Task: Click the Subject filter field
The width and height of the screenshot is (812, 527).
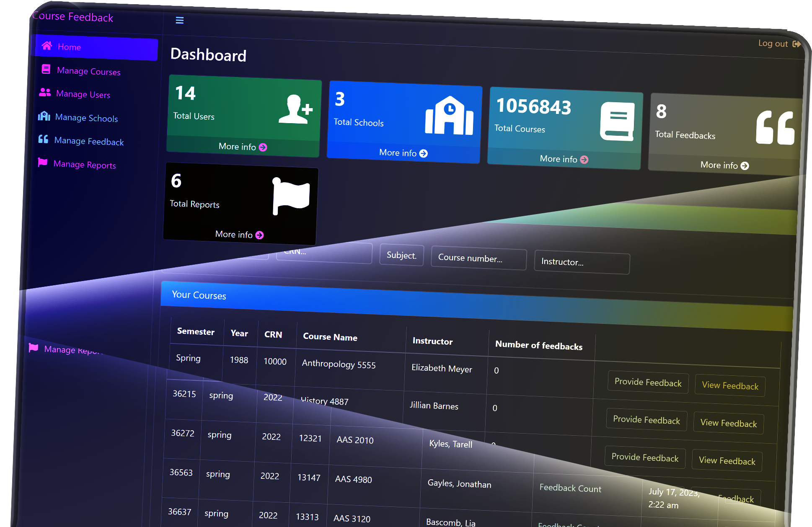Action: coord(401,255)
